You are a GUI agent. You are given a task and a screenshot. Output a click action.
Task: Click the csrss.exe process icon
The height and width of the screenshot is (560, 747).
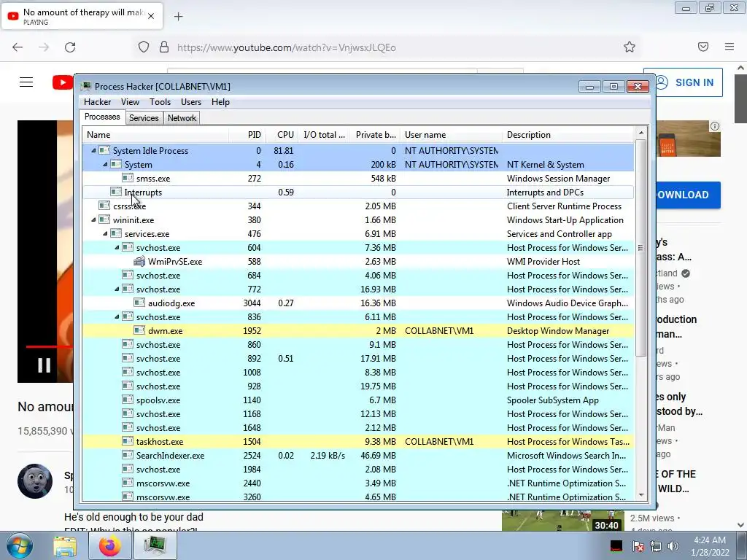pyautogui.click(x=104, y=206)
